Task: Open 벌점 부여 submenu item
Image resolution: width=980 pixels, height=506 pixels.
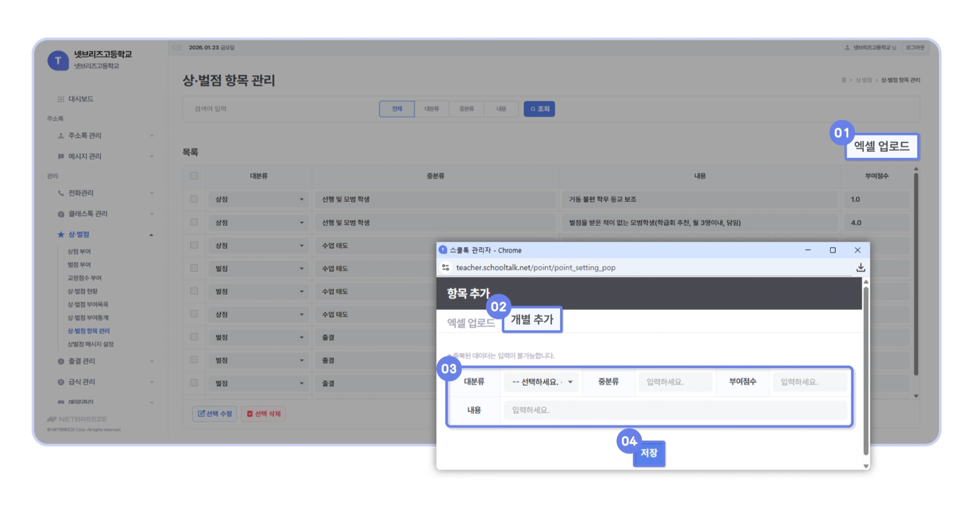Action: (x=79, y=265)
